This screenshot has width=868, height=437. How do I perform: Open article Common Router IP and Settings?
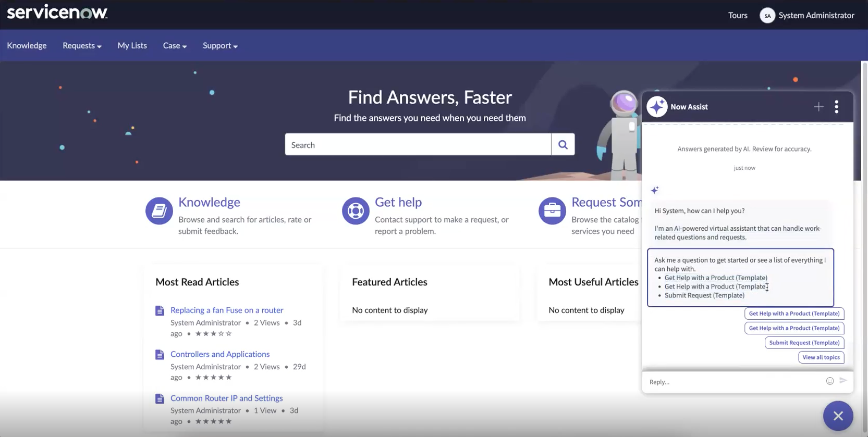coord(227,398)
